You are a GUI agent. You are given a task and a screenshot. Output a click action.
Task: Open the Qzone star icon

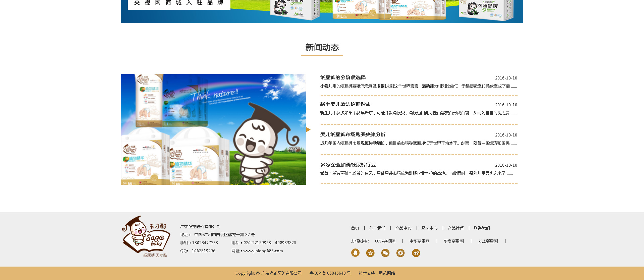370,253
